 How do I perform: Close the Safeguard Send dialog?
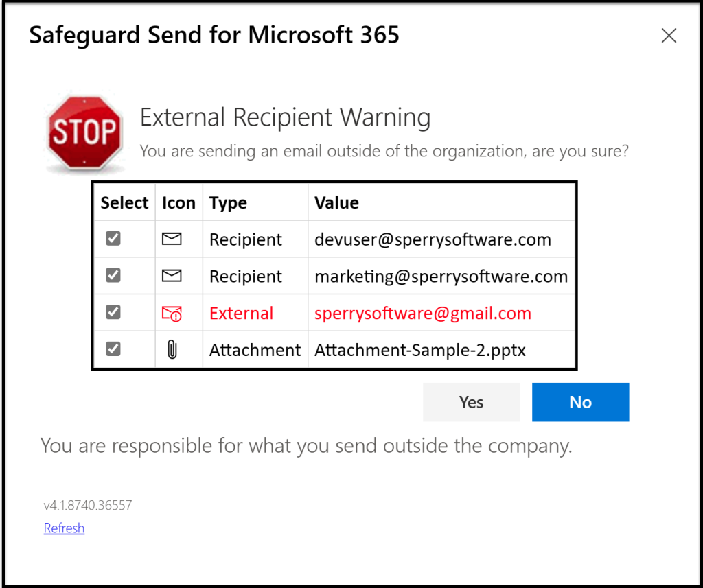[669, 36]
